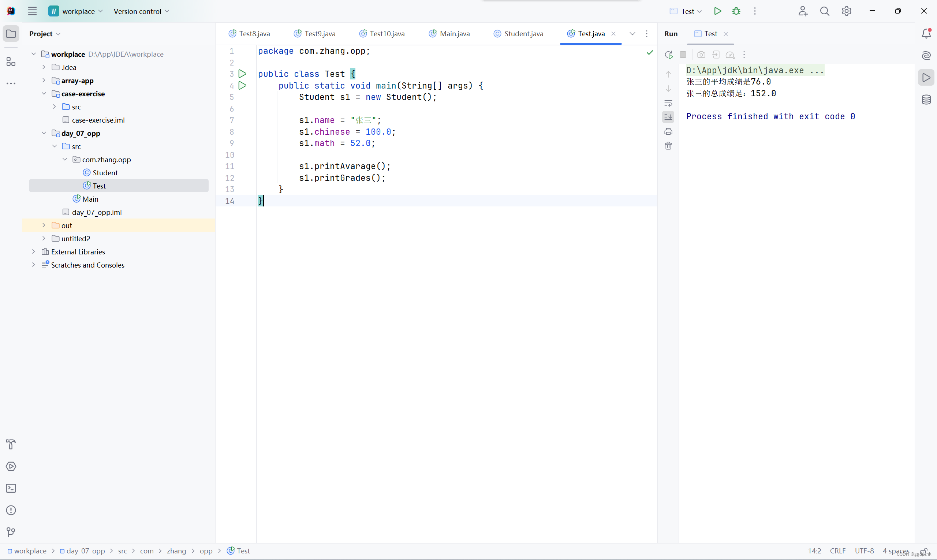937x560 pixels.
Task: Select Main class in project tree
Action: click(86, 199)
